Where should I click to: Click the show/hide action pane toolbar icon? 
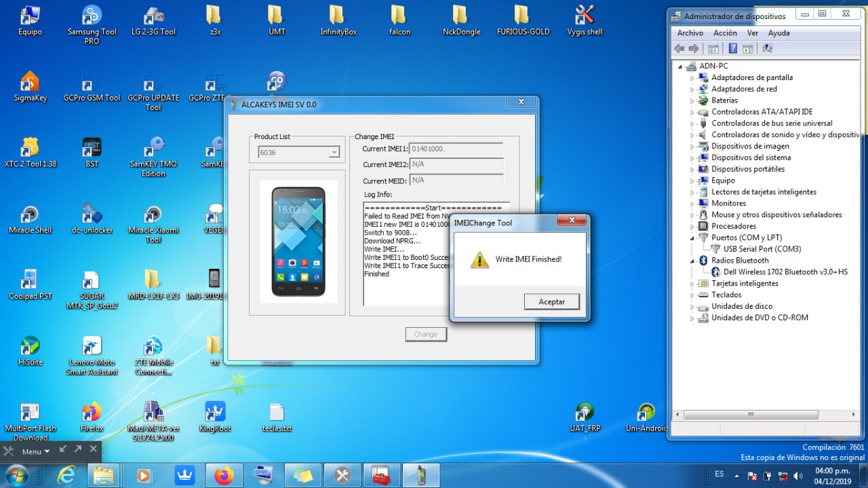(x=747, y=49)
